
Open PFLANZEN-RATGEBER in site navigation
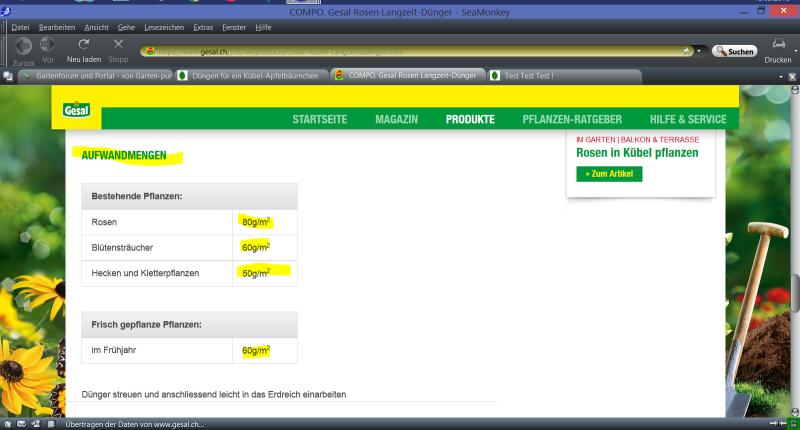click(x=572, y=119)
